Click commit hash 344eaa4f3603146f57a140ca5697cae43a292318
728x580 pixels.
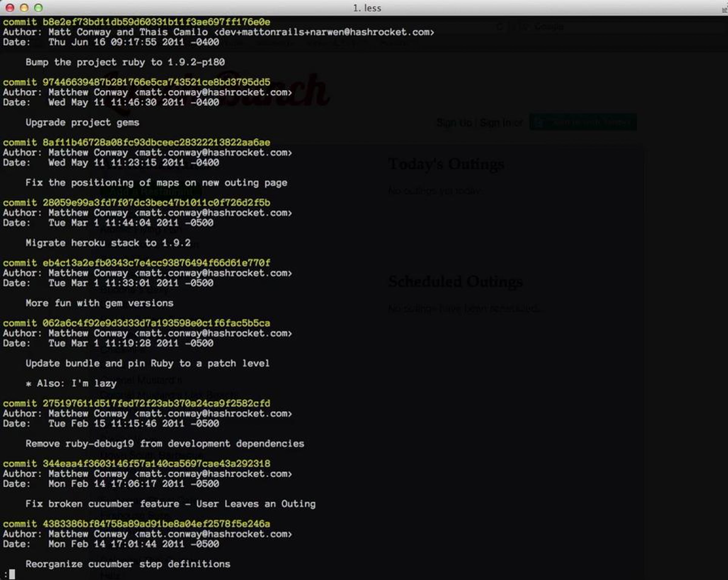point(156,464)
